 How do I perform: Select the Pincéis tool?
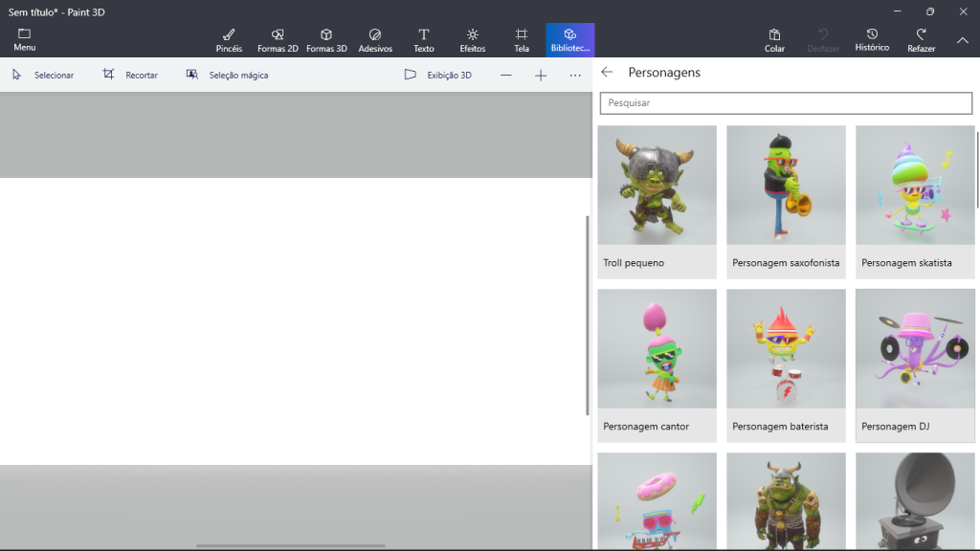228,37
